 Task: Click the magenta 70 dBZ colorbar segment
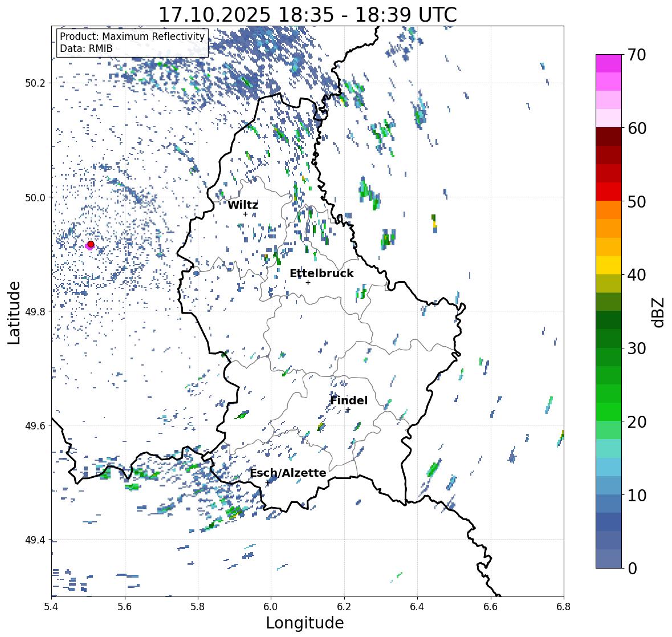[x=609, y=63]
